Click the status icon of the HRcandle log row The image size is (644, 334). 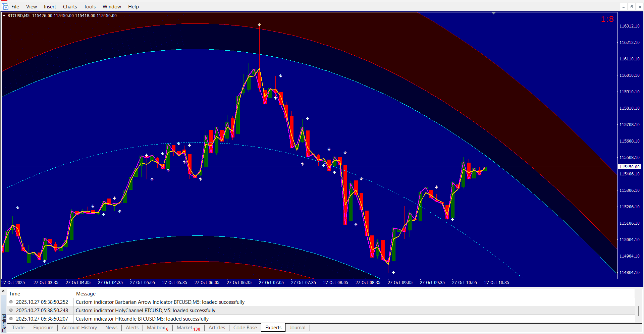(x=11, y=319)
